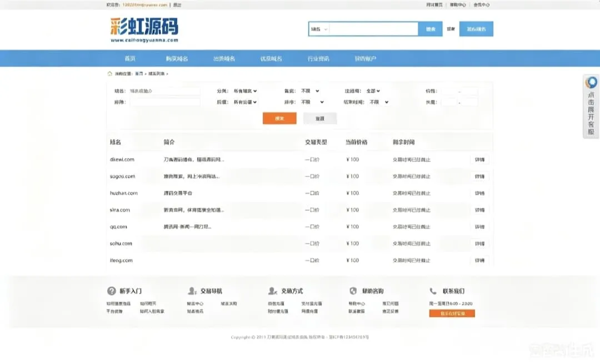This screenshot has width=600, height=364.
Task: Focus the second 长度 range input
Action: [x=469, y=102]
